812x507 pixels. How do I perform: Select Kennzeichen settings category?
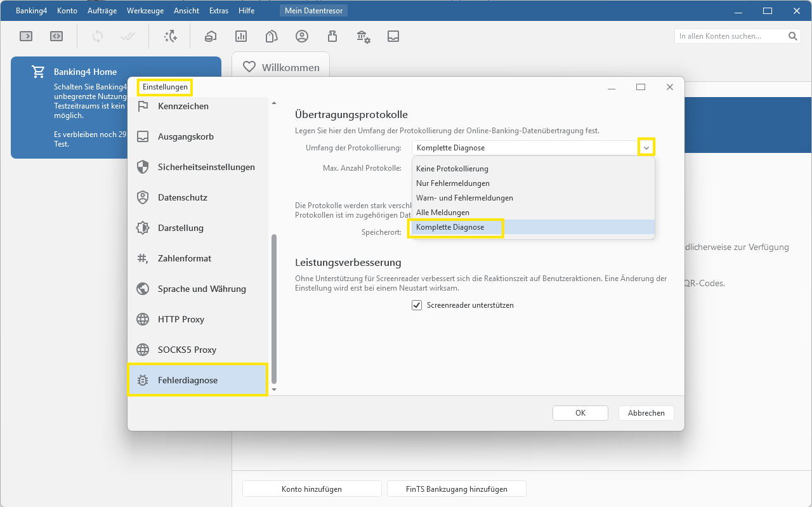tap(198, 106)
